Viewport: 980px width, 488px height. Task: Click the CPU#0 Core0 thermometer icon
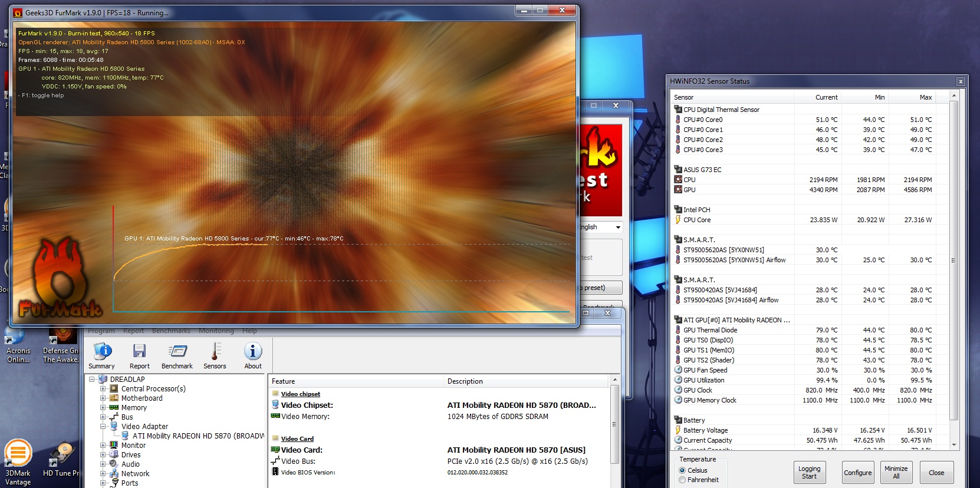[x=678, y=120]
